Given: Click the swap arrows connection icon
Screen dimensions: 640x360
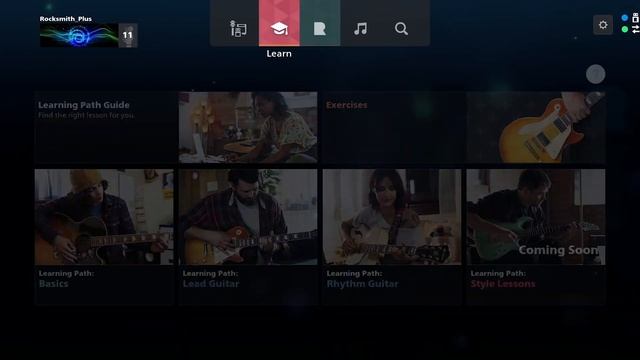Looking at the screenshot, I should coord(636,29).
